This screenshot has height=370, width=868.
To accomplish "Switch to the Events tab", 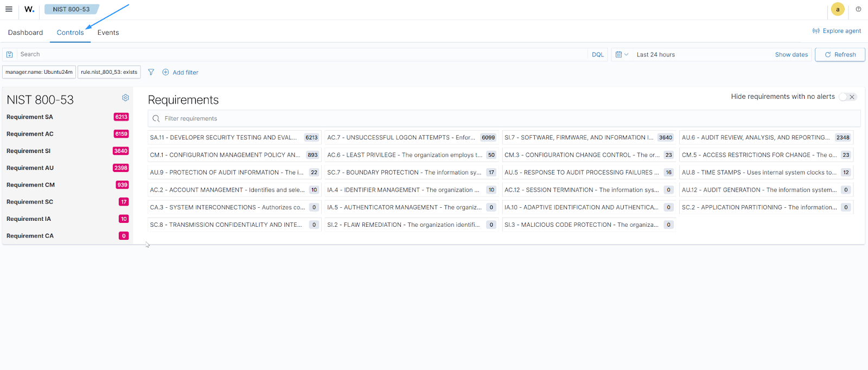I will (108, 33).
